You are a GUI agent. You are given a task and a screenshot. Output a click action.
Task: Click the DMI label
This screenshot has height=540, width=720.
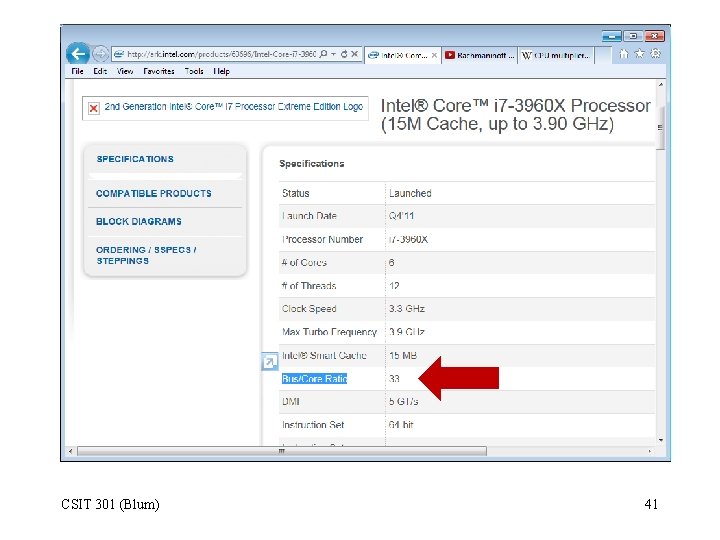click(291, 401)
